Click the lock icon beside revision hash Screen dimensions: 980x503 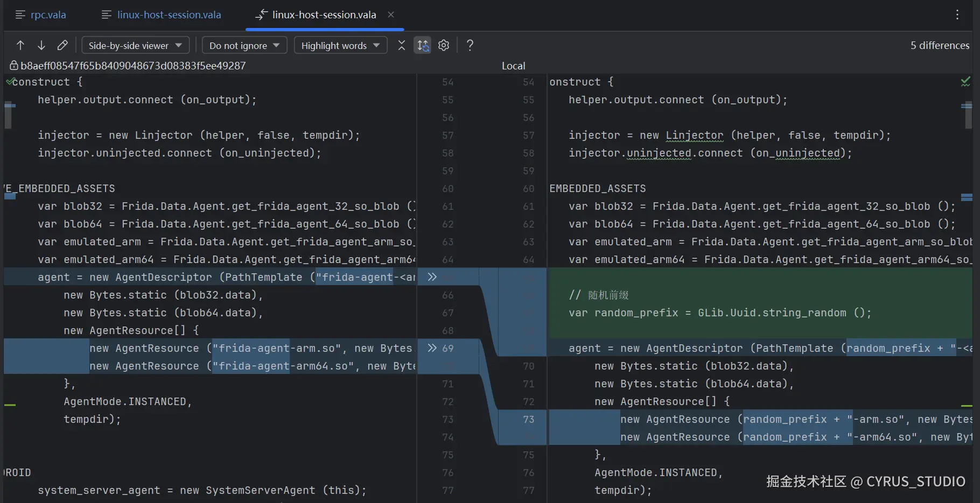point(14,66)
